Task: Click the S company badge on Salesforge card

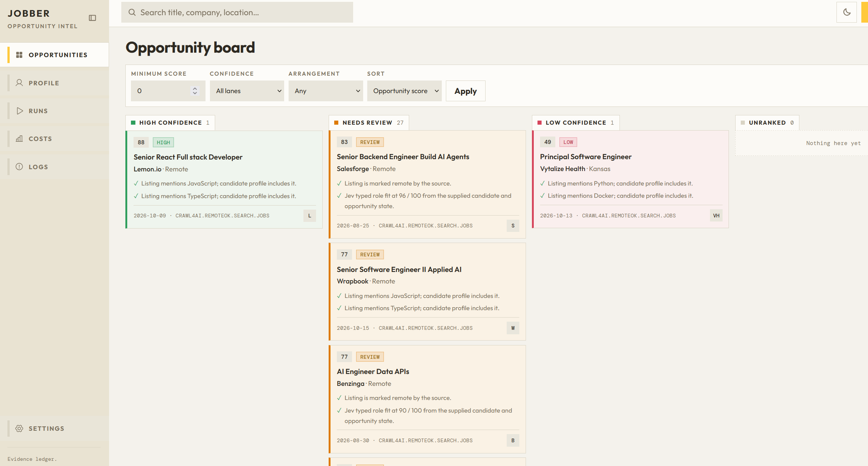Action: point(513,226)
